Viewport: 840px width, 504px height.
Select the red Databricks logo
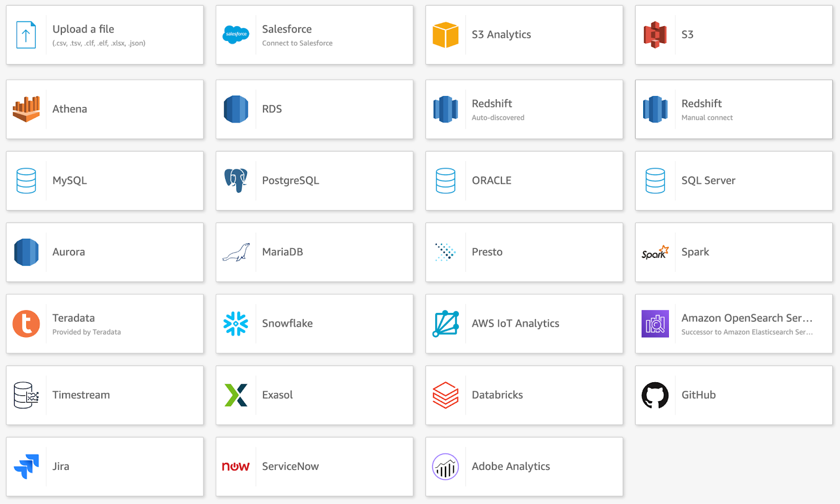click(x=445, y=395)
